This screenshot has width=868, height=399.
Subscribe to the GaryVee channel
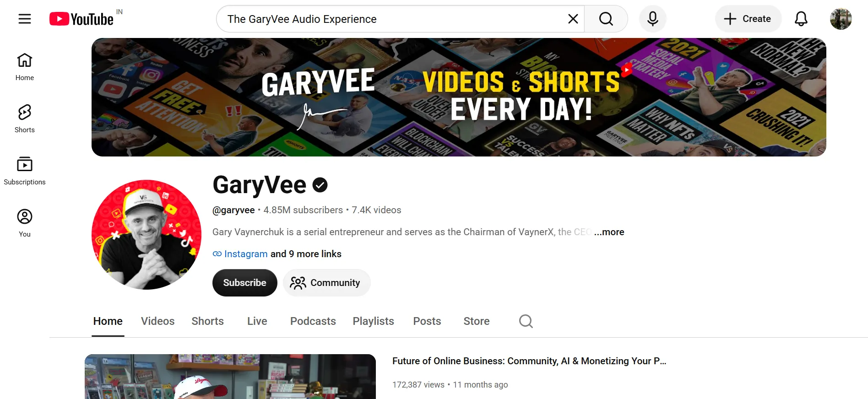coord(245,283)
